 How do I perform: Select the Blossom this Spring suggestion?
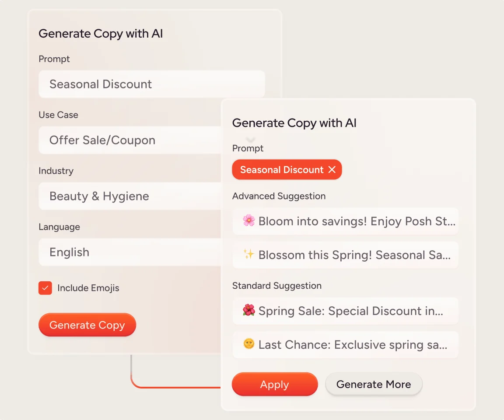(345, 255)
